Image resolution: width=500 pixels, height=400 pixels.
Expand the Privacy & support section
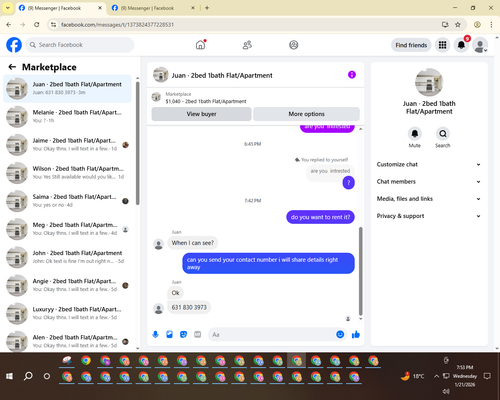[429, 216]
